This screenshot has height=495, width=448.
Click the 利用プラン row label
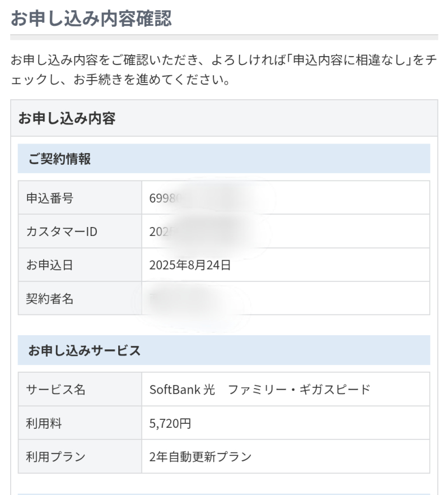pyautogui.click(x=55, y=456)
